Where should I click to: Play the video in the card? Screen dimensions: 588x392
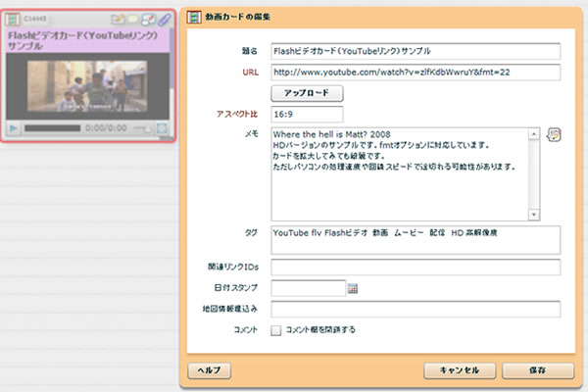click(14, 127)
